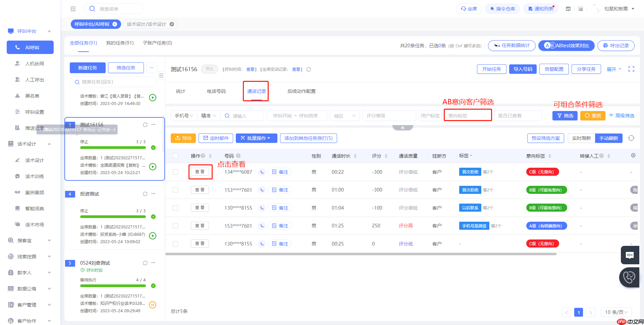Click the orange 导出 button
The height and width of the screenshot is (325, 644).
(183, 138)
